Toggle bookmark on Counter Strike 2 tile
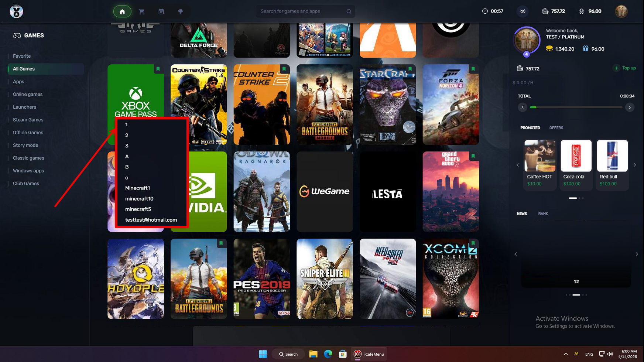This screenshot has width=644, height=362. [284, 69]
